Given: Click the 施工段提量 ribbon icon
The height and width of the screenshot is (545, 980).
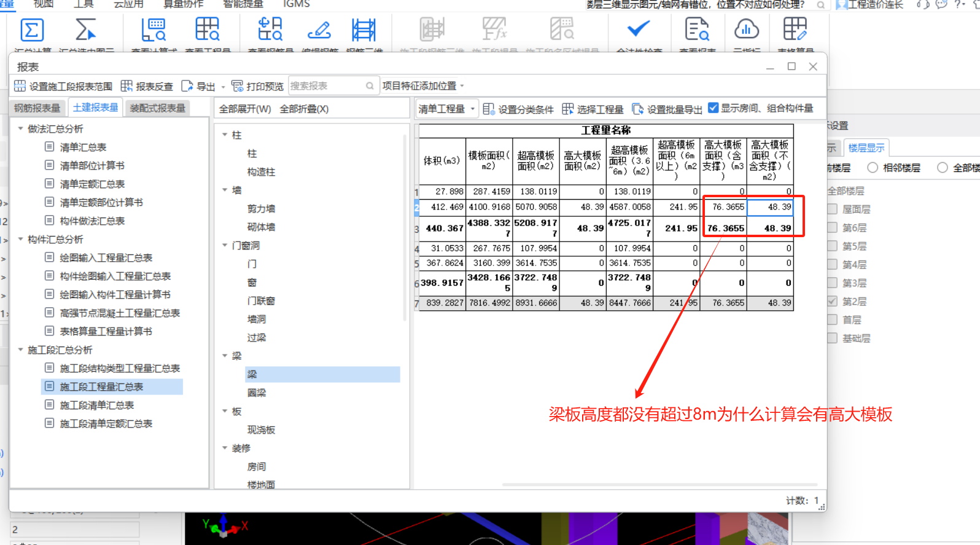Looking at the screenshot, I should pos(494,30).
